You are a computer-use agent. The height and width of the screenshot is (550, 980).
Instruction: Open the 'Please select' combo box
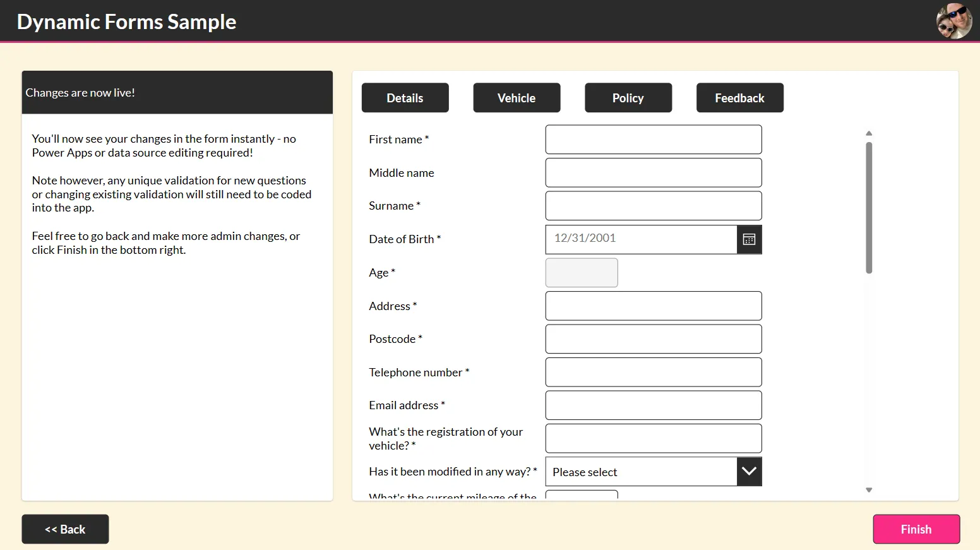coord(654,472)
